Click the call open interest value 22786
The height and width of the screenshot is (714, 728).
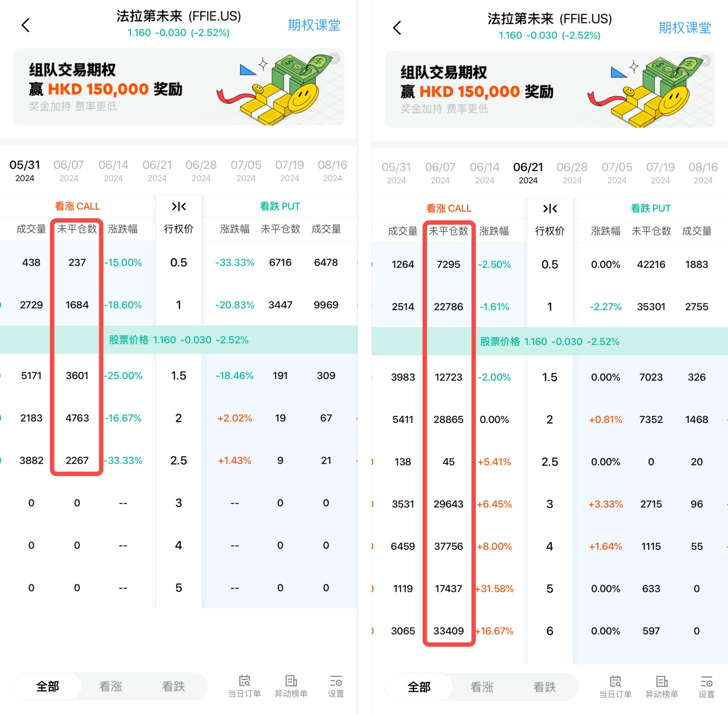448,307
